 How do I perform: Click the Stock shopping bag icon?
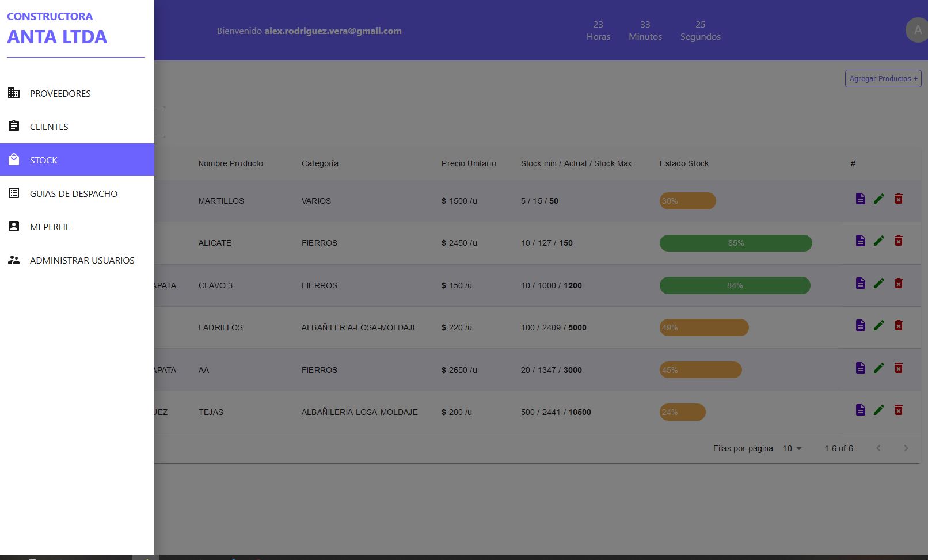coord(14,159)
